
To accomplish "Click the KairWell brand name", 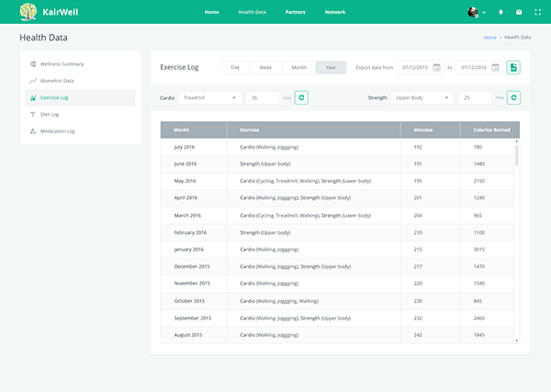I will point(61,12).
